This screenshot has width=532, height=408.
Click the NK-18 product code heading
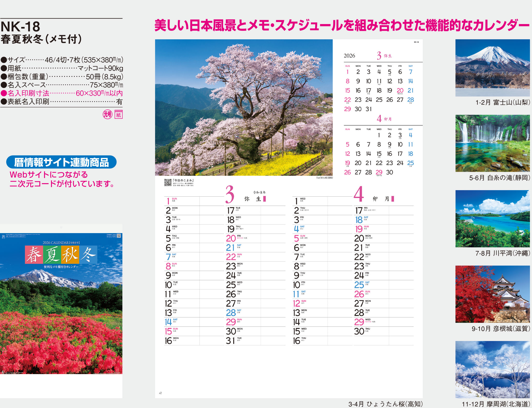coord(20,26)
